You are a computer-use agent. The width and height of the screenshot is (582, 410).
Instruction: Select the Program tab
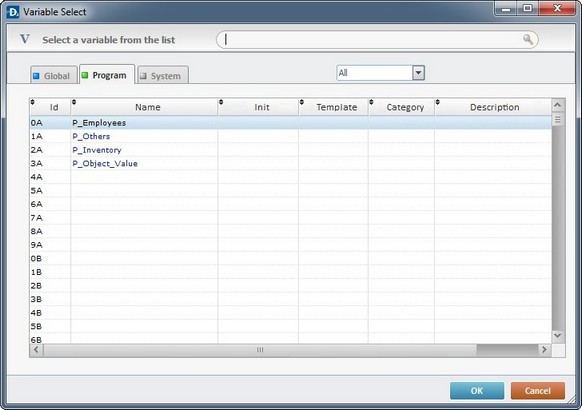pyautogui.click(x=107, y=75)
